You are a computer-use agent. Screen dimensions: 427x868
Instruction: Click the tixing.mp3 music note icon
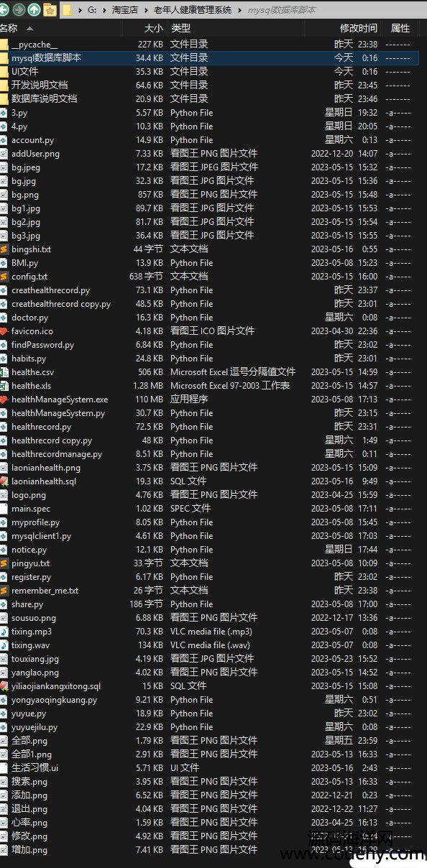(4, 632)
